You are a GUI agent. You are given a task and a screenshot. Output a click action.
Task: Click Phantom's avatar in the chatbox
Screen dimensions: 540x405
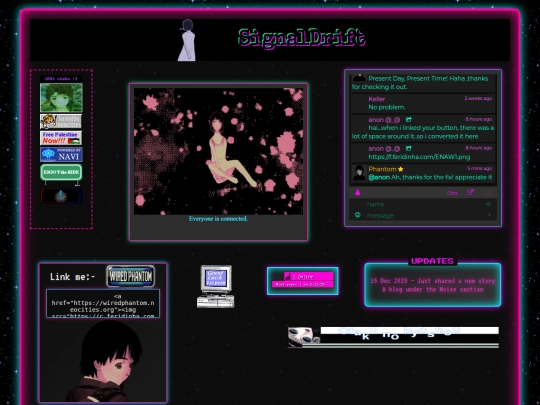[x=359, y=173]
